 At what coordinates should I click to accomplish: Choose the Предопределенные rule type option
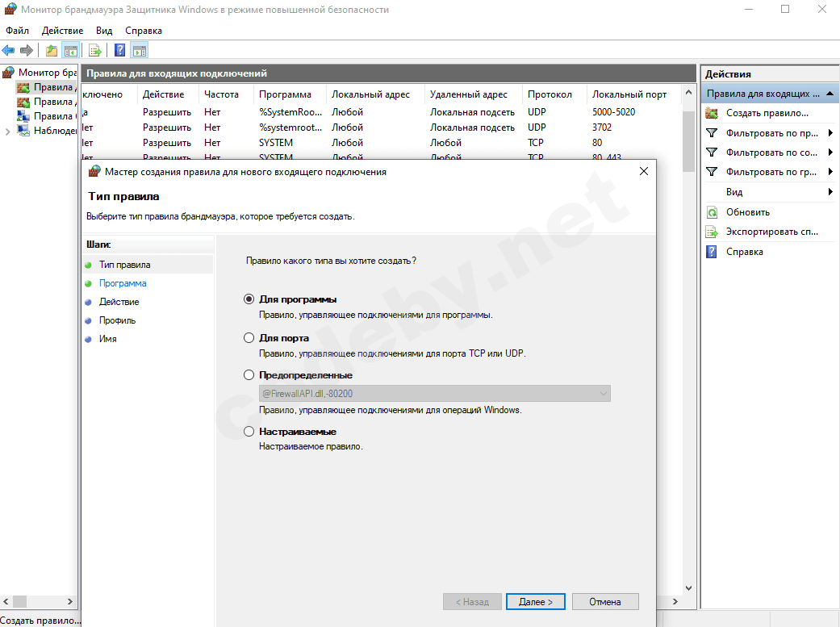pyautogui.click(x=249, y=375)
